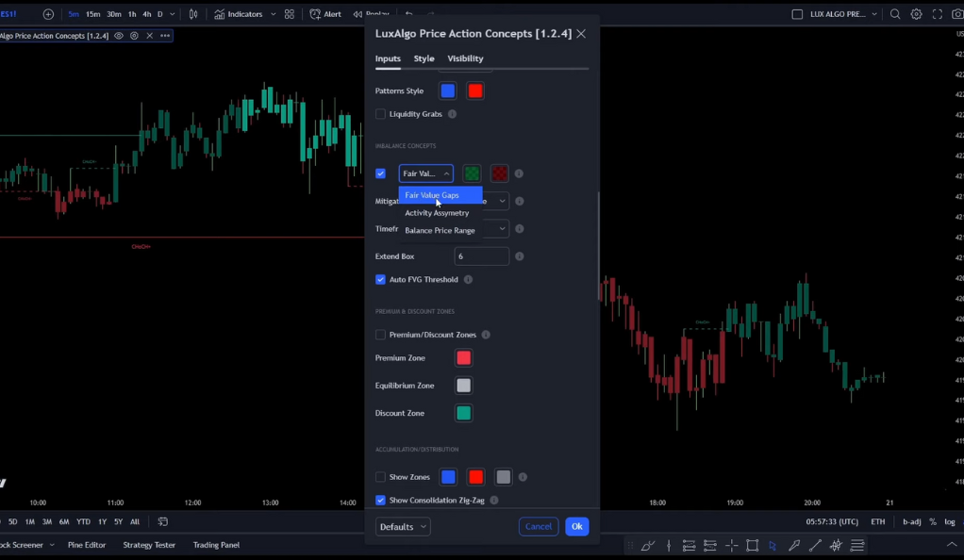
Task: Collapse the Fair Val... dropdown
Action: coord(426,174)
